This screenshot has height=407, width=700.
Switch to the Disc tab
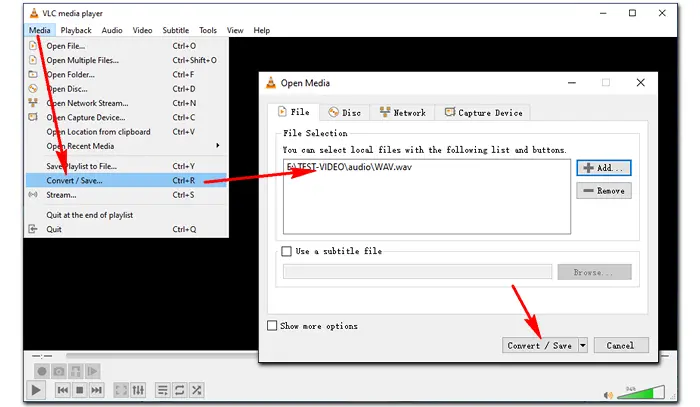(345, 113)
